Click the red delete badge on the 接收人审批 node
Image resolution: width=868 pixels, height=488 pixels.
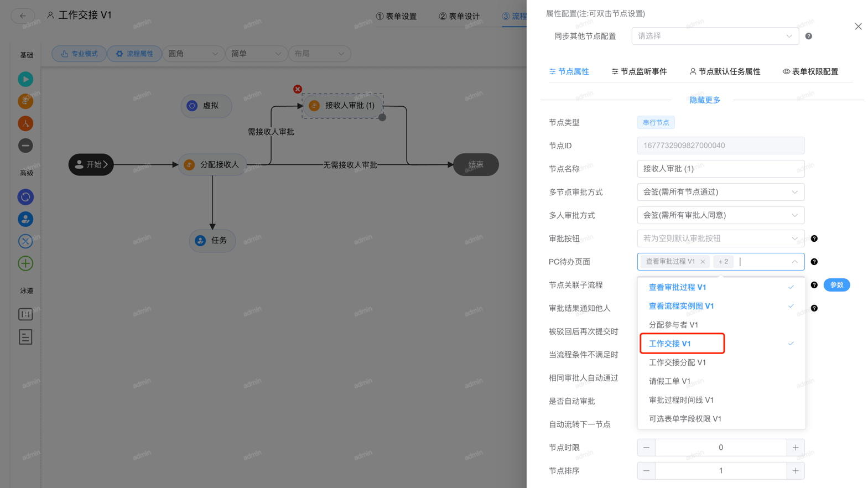pyautogui.click(x=298, y=89)
